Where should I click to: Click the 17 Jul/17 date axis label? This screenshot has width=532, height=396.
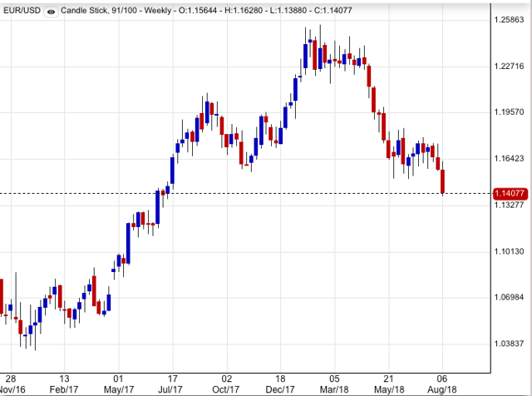[x=172, y=384]
